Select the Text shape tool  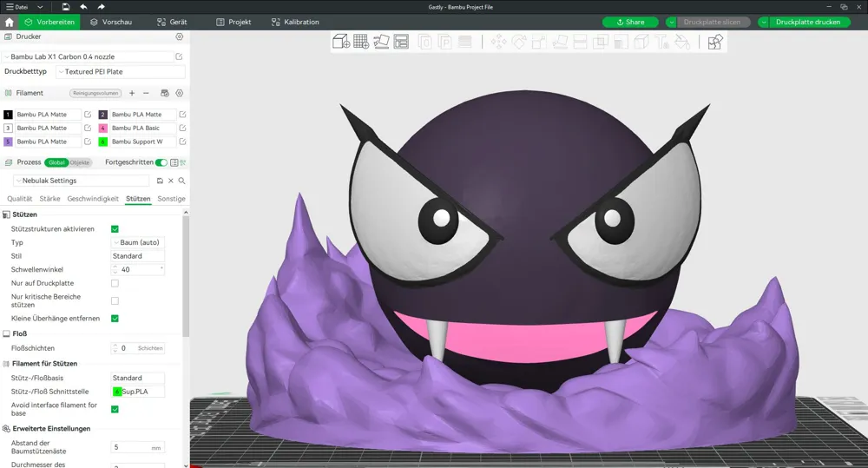[662, 42]
